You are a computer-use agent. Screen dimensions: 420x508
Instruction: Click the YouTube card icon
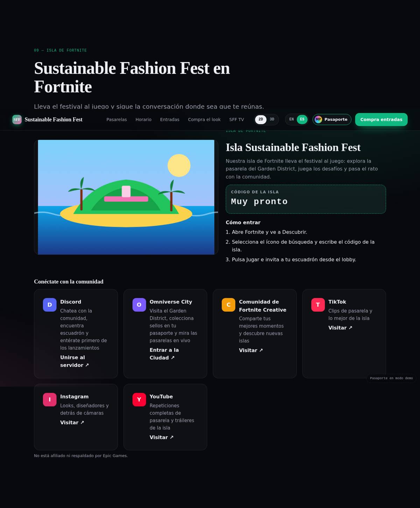click(x=139, y=399)
